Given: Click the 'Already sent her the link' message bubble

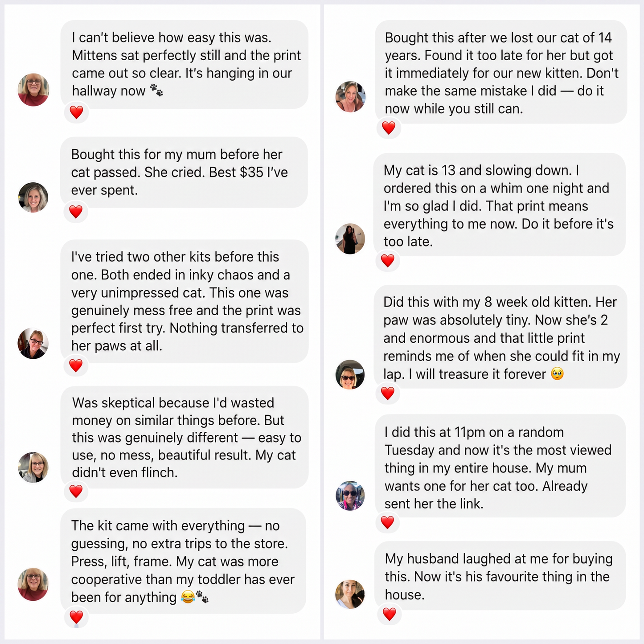Looking at the screenshot, I should [x=500, y=466].
